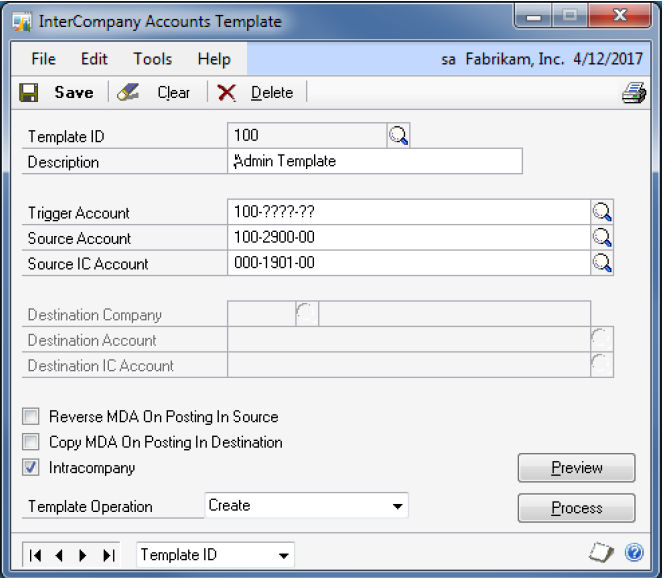Screen dimensions: 665x578
Task: Open the help icon at bottom right
Action: pos(633,553)
